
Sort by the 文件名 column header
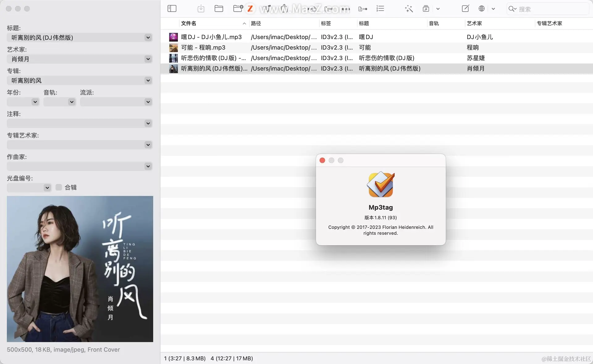[x=189, y=23]
